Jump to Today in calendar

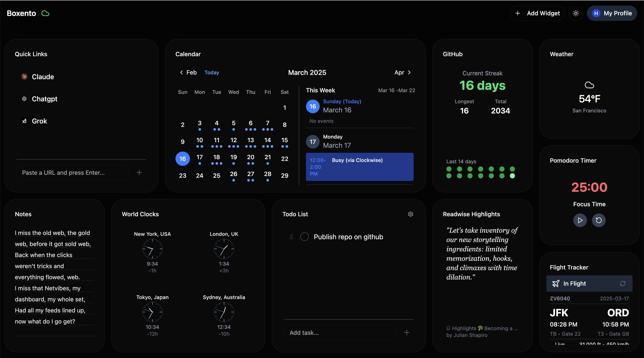pyautogui.click(x=211, y=72)
